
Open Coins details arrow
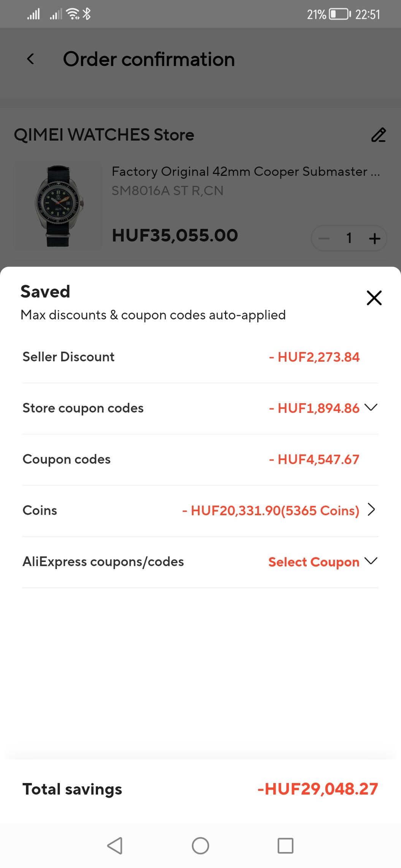coord(371,510)
